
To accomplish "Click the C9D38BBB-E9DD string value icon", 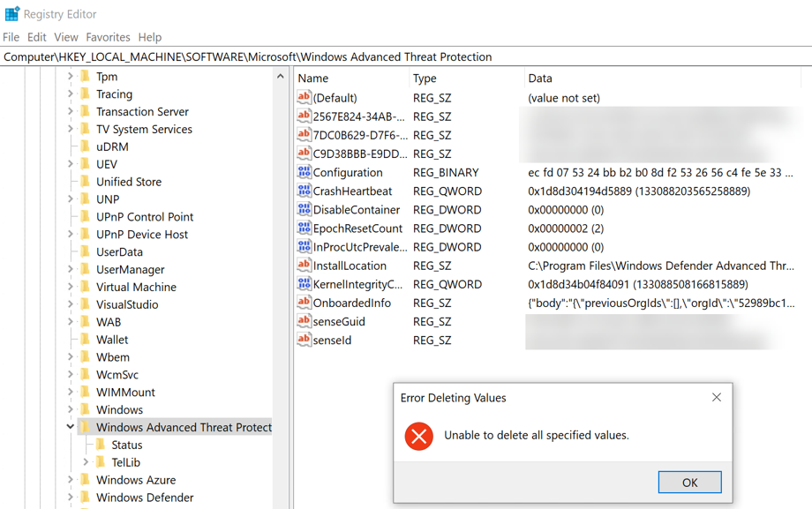I will (x=304, y=153).
